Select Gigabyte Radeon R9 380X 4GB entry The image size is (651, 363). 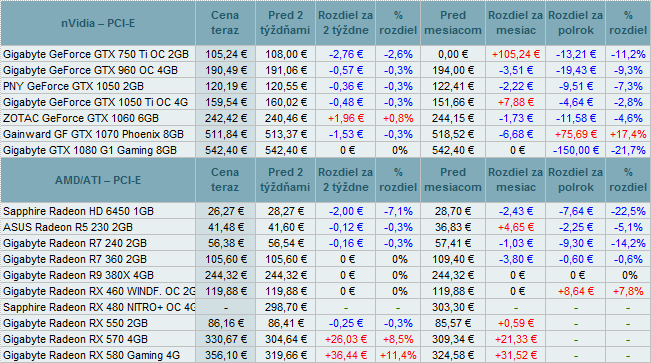(x=78, y=275)
